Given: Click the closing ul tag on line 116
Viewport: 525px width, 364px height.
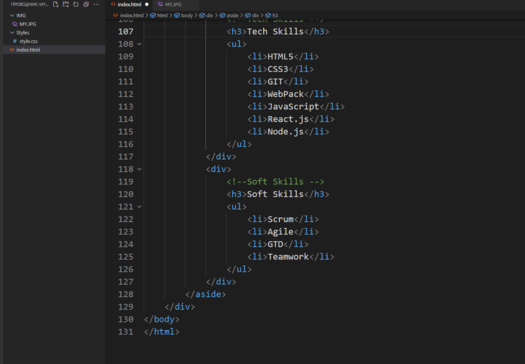Looking at the screenshot, I should coord(239,144).
